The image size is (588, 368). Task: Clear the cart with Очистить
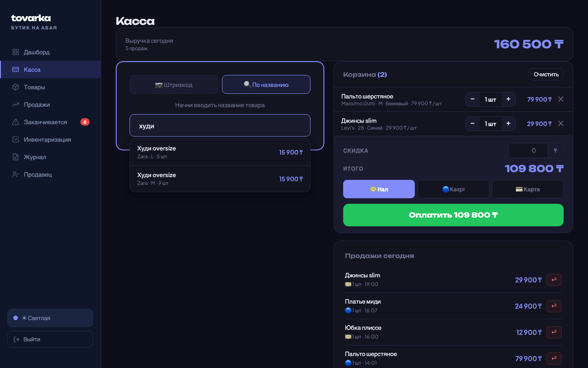tap(546, 75)
